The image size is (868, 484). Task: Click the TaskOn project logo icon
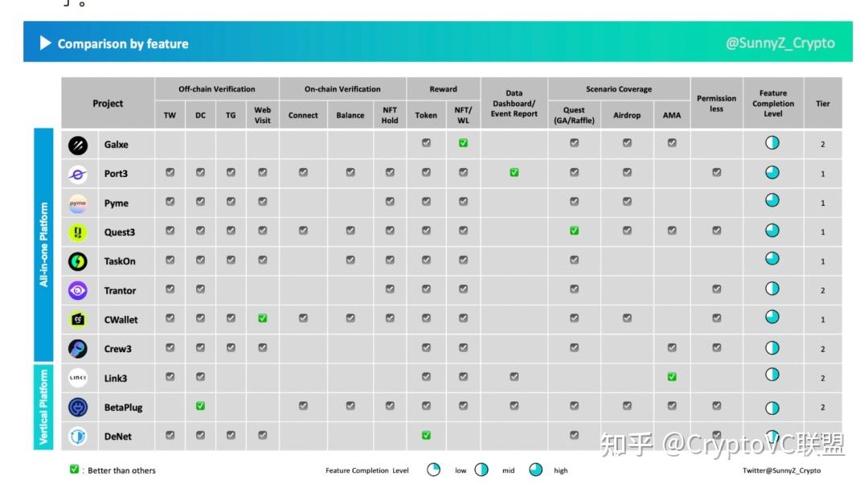78,261
